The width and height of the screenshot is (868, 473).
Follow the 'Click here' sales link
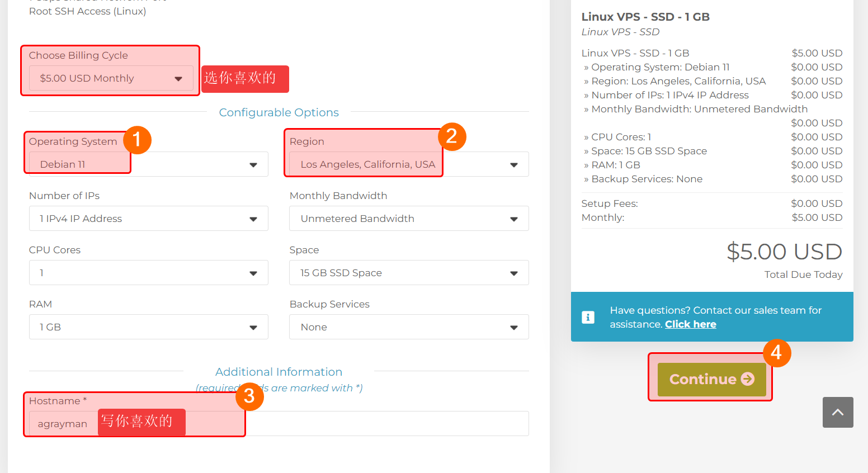pyautogui.click(x=690, y=324)
